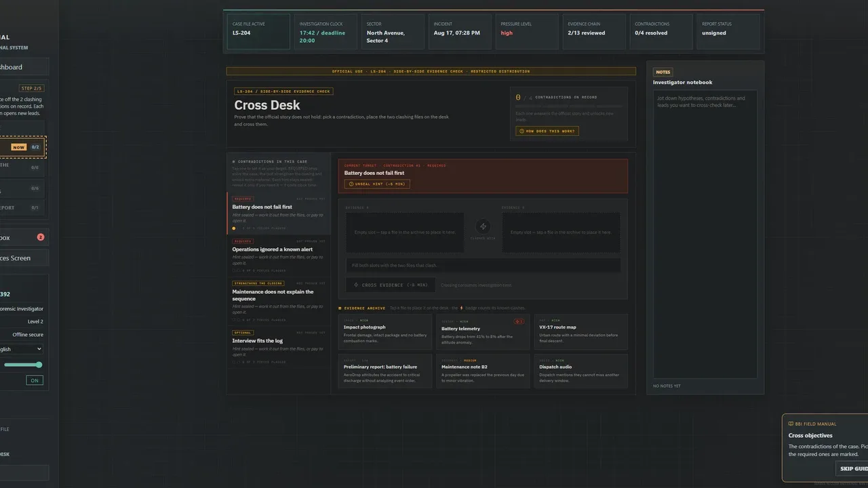Click the Cross objectives title in manual
The height and width of the screenshot is (488, 868).
tap(810, 435)
